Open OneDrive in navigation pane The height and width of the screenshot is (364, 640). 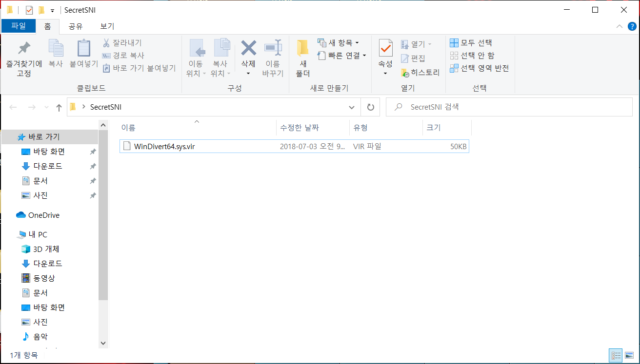[x=43, y=215]
